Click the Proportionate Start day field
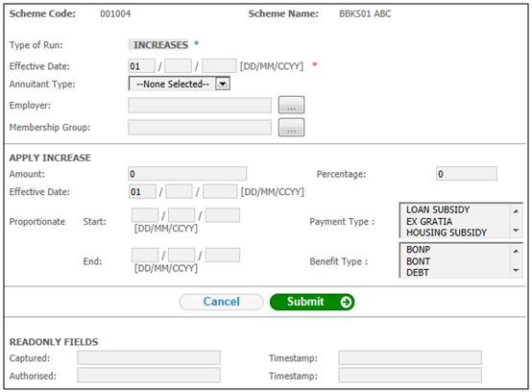532x392 pixels. coord(145,215)
